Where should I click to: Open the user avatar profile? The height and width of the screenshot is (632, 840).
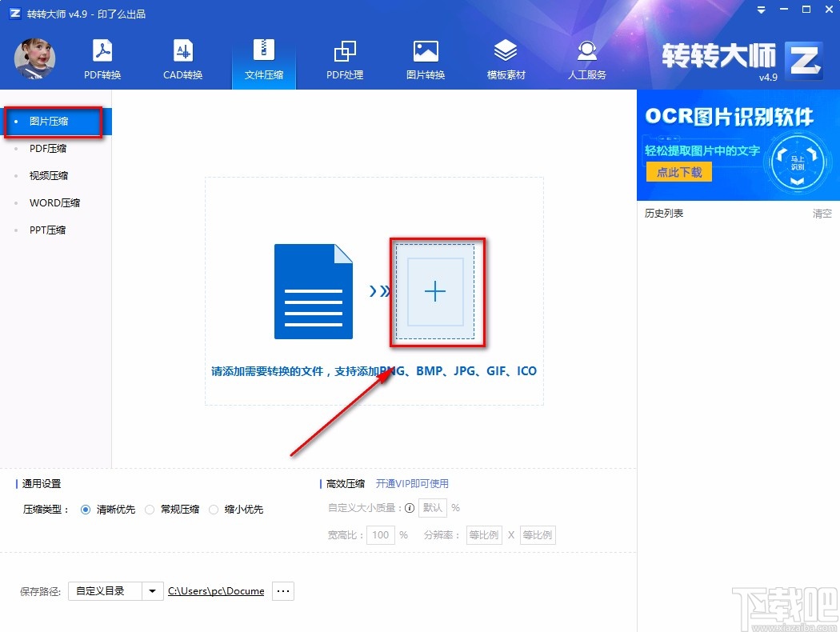click(x=34, y=58)
